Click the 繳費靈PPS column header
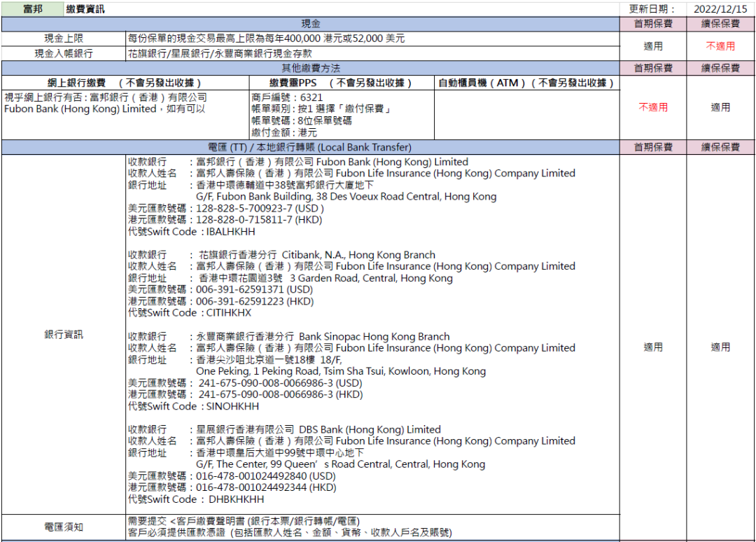Screen dimensions: 756x542 click(x=341, y=83)
